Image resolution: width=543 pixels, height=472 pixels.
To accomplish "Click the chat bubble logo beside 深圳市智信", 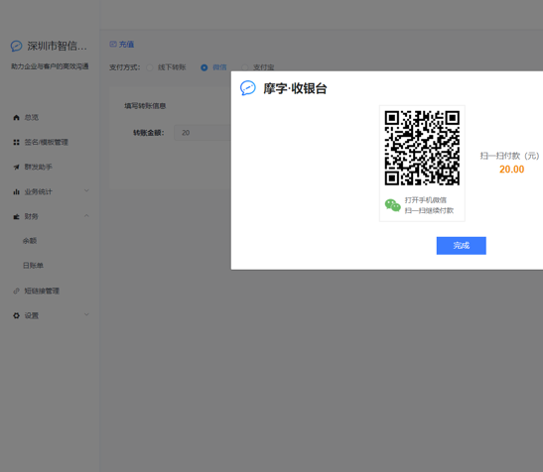I will click(x=16, y=46).
